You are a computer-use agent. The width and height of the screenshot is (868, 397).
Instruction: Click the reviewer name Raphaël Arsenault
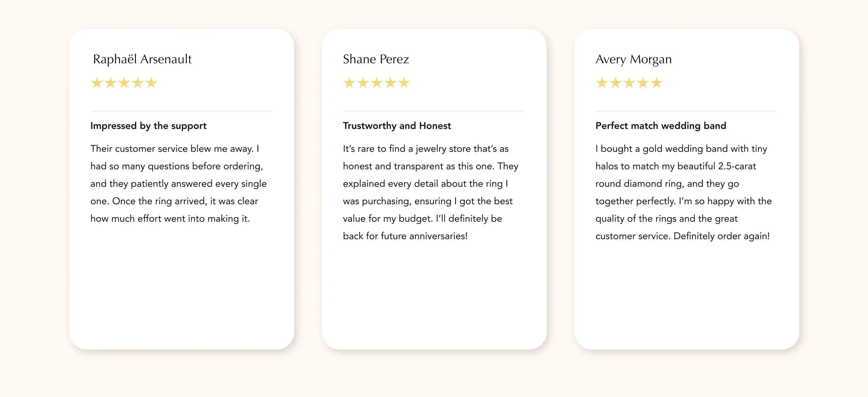[142, 59]
